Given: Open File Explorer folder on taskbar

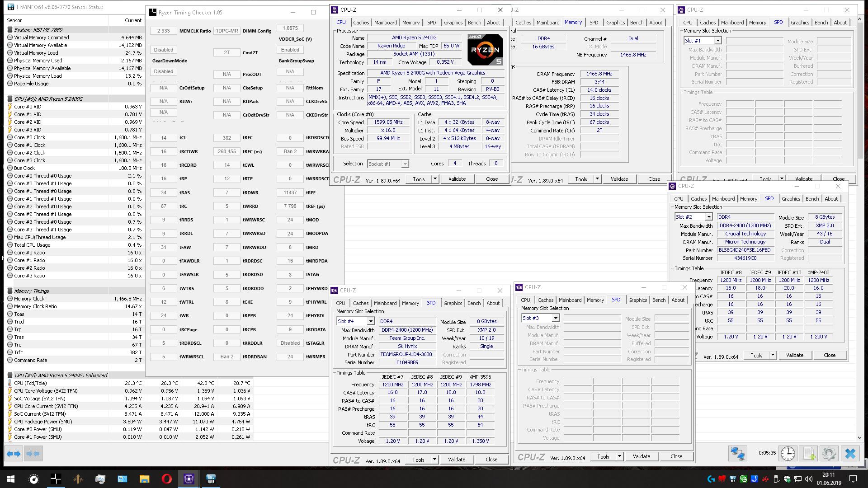Looking at the screenshot, I should tap(144, 479).
